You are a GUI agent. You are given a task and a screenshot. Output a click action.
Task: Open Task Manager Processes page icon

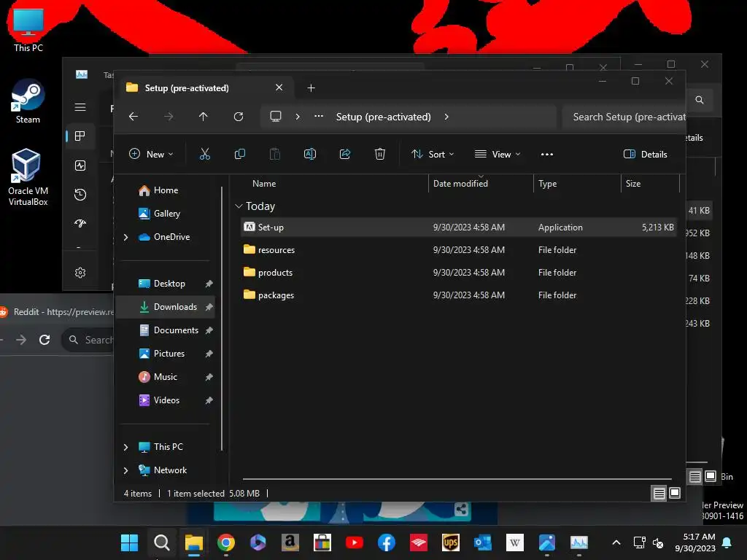click(80, 136)
